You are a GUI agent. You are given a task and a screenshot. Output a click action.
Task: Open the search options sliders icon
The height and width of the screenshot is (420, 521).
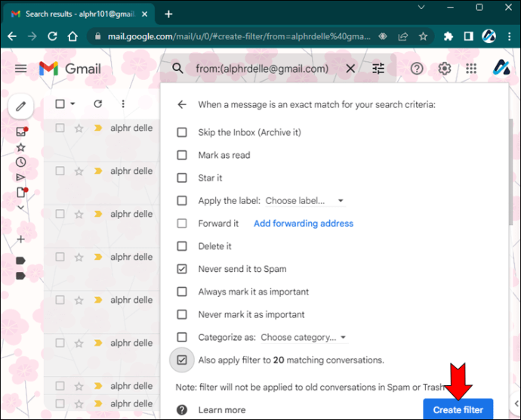coord(378,69)
